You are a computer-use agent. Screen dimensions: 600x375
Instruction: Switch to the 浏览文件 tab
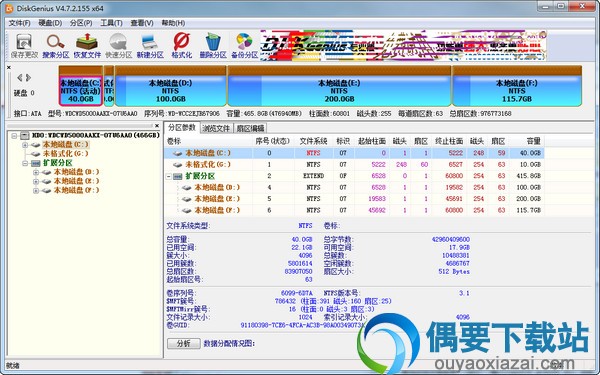coord(216,128)
